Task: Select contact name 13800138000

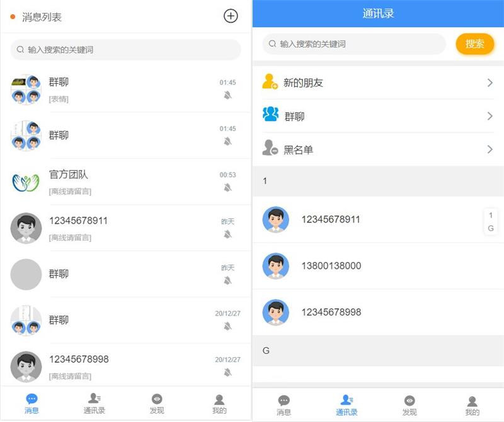Action: pos(331,266)
